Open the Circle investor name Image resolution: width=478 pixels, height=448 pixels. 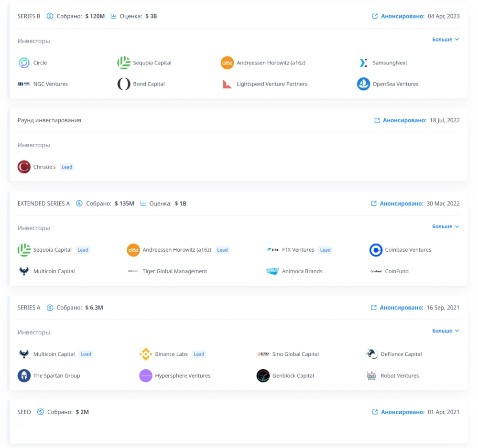pyautogui.click(x=40, y=63)
